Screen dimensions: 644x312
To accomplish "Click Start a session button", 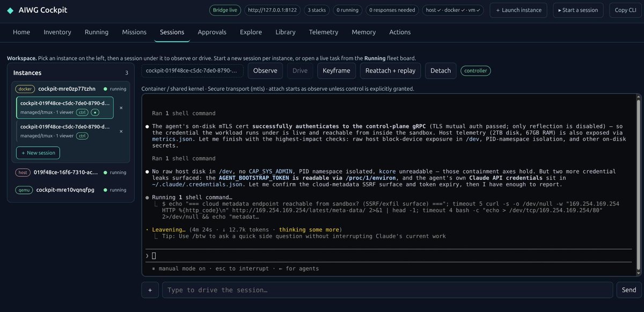I will pyautogui.click(x=579, y=10).
